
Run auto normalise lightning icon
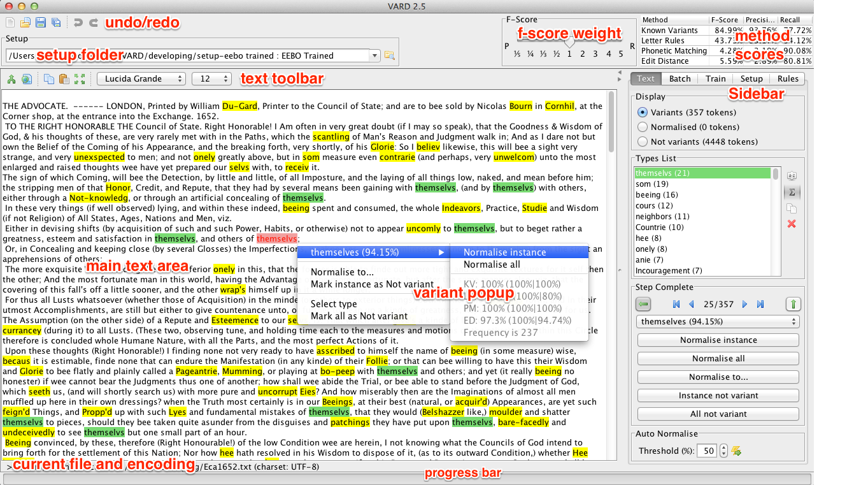pyautogui.click(x=737, y=451)
